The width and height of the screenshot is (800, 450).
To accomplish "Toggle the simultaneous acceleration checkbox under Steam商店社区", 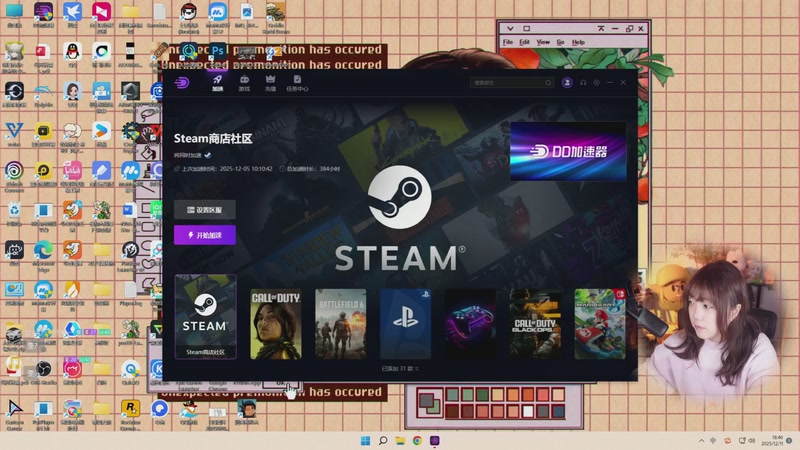I will click(208, 155).
